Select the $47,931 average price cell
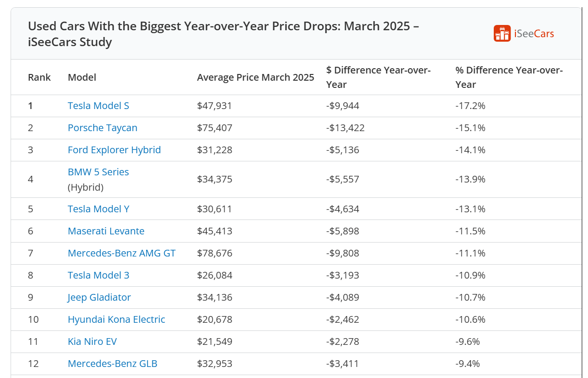 214,106
